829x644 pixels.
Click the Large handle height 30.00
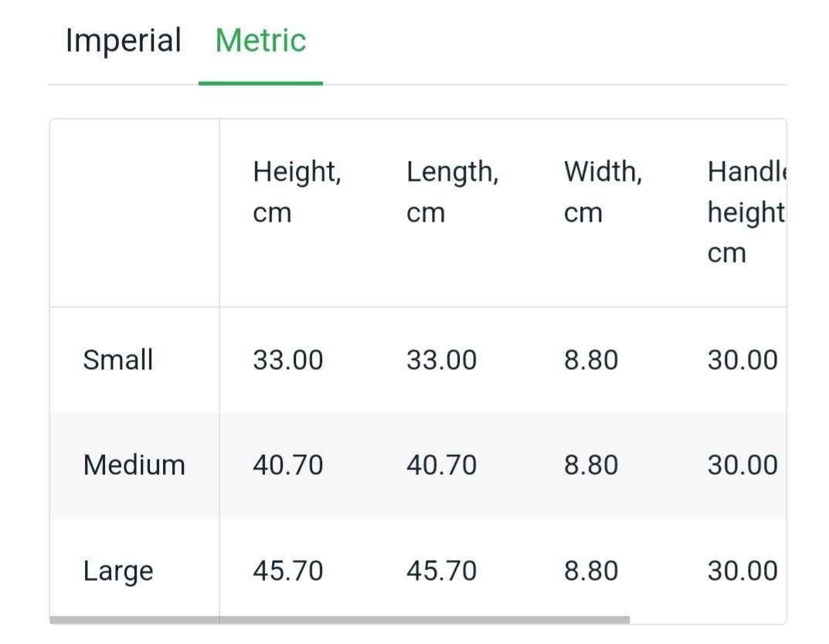click(742, 571)
